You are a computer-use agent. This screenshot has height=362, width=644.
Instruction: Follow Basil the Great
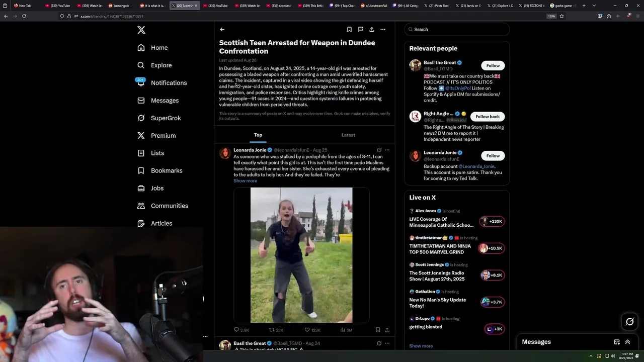pos(493,66)
